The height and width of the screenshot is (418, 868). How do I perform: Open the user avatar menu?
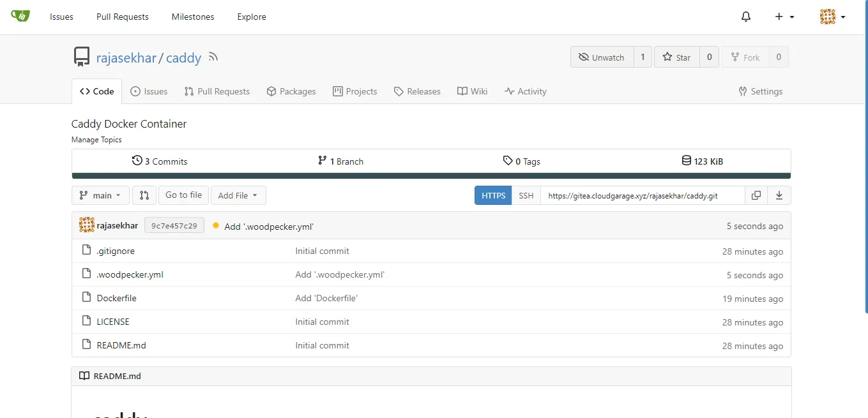coord(833,17)
